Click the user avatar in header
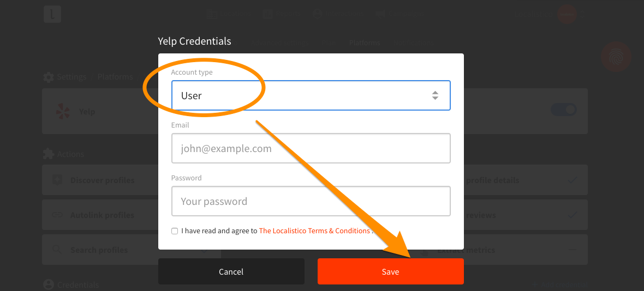Viewport: 644px width, 291px height. 567,14
